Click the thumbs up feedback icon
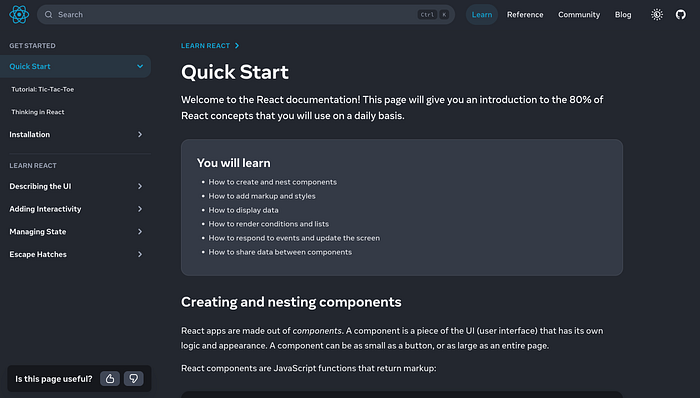Viewport: 700px width, 398px height. (110, 379)
